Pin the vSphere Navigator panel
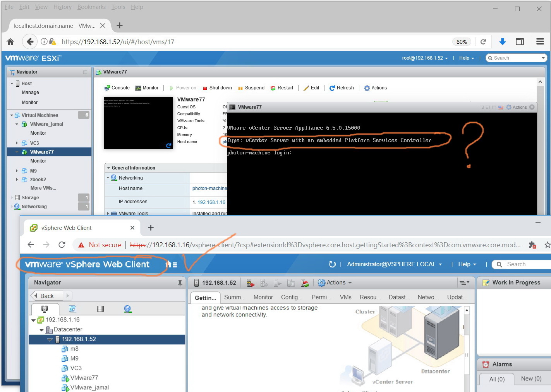 click(x=180, y=283)
